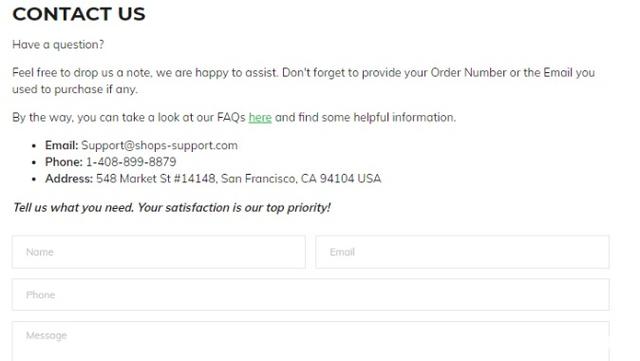Click the bold 'Phone:' label
This screenshot has width=640, height=361.
[x=64, y=162]
